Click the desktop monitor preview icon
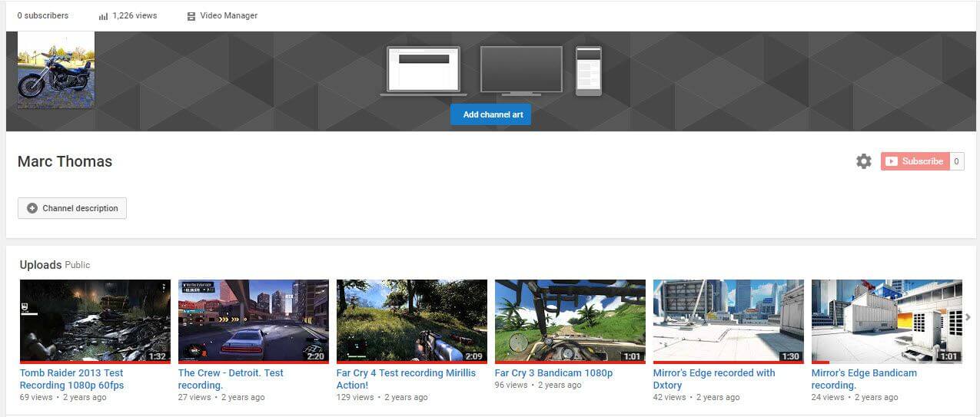This screenshot has height=417, width=980. [x=521, y=71]
